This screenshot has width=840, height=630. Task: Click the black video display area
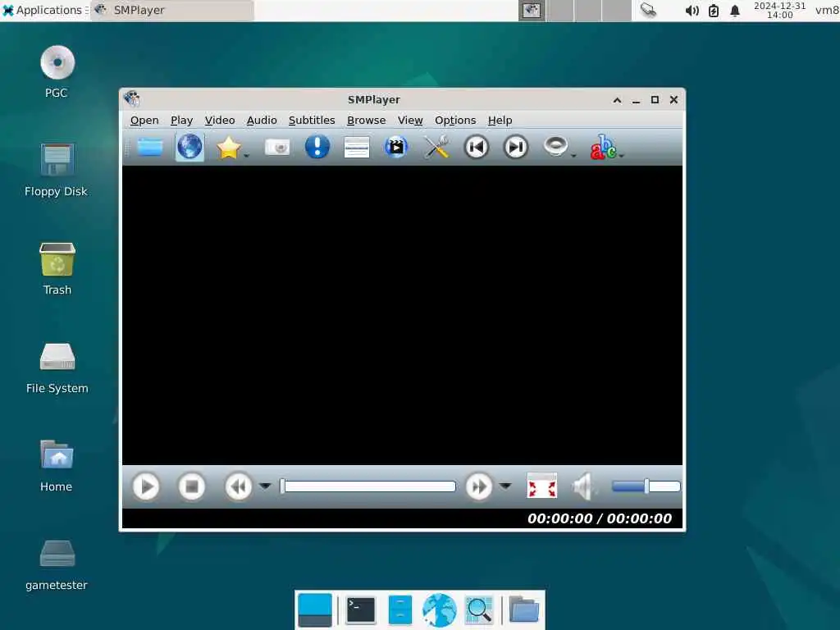tap(402, 315)
